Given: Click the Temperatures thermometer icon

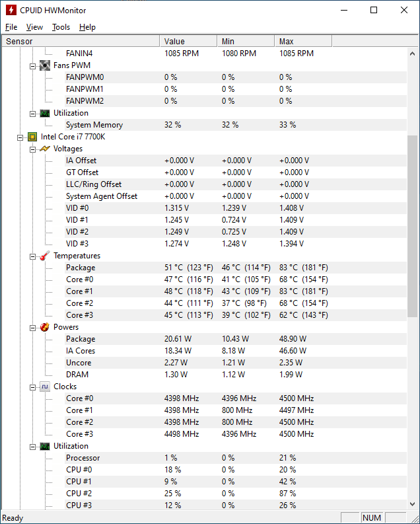Looking at the screenshot, I should (x=45, y=256).
